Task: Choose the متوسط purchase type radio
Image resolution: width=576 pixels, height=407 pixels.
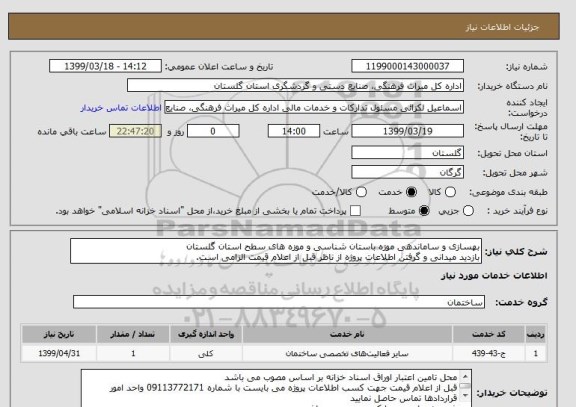Action: (424, 211)
